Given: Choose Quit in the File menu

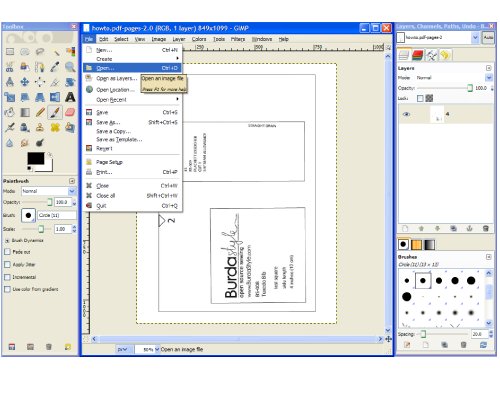Looking at the screenshot, I should (x=133, y=206).
